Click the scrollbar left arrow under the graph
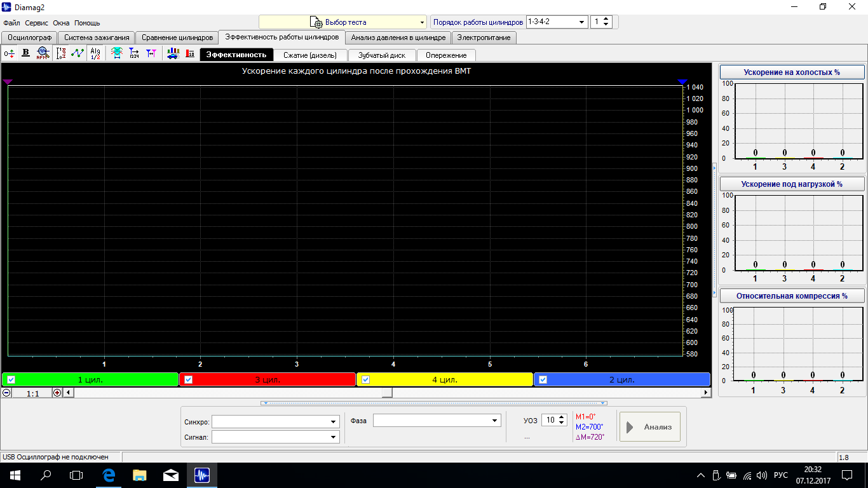Image resolution: width=868 pixels, height=488 pixels. coord(69,393)
